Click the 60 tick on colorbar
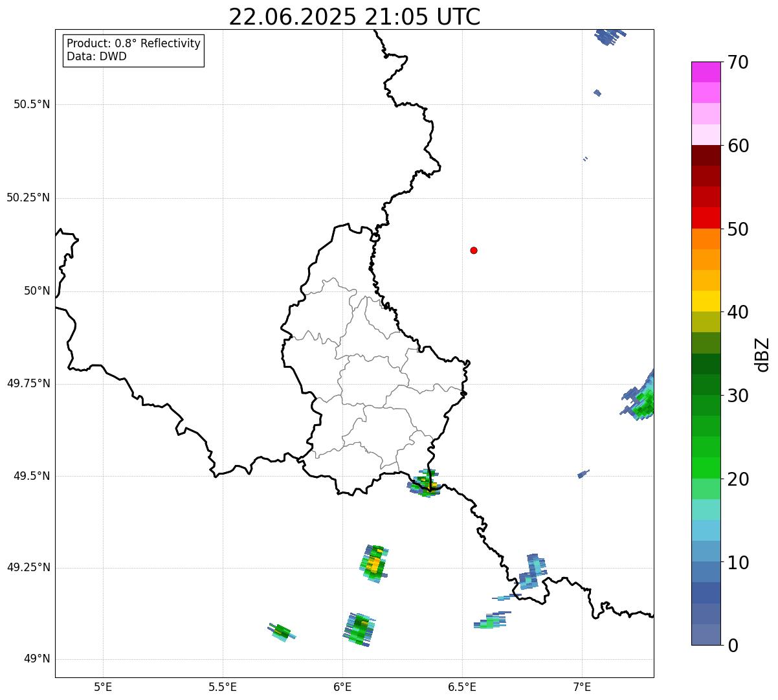This screenshot has height=700, width=778. pyautogui.click(x=738, y=146)
